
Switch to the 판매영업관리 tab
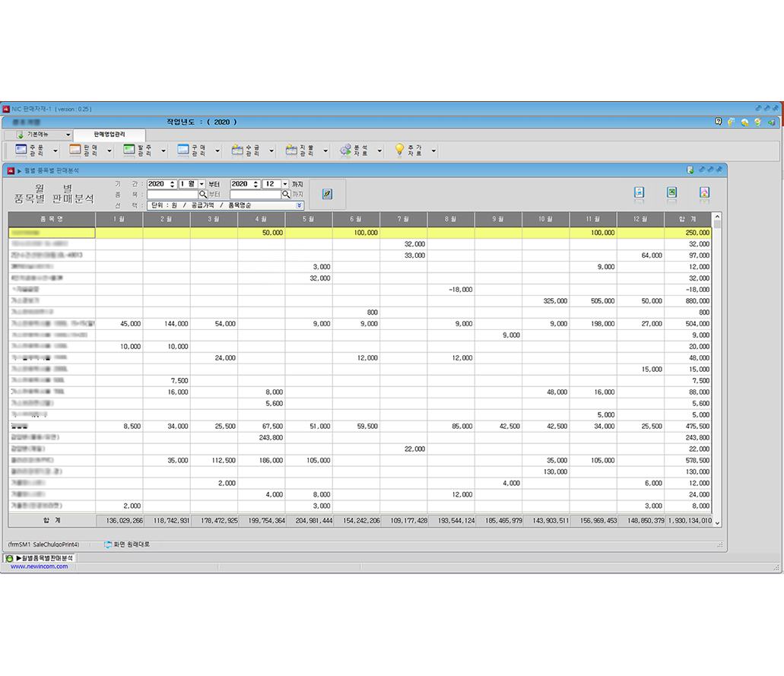(x=109, y=135)
